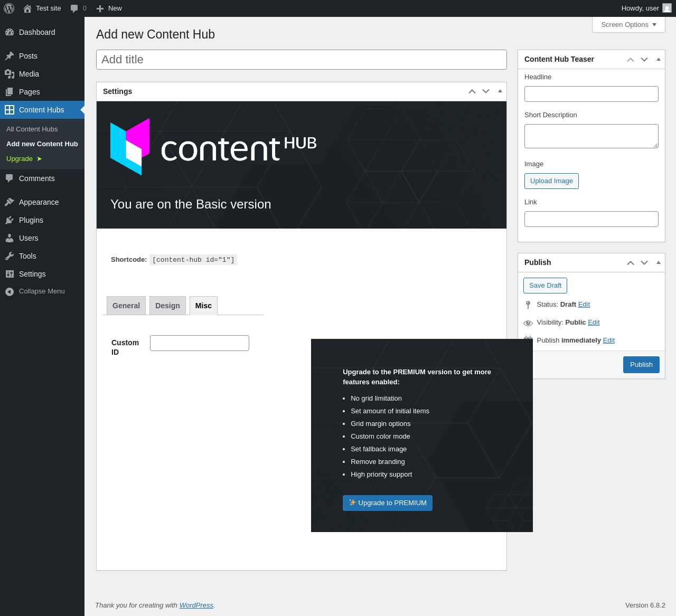Click Upgrade to PREMIUM button

pos(388,503)
